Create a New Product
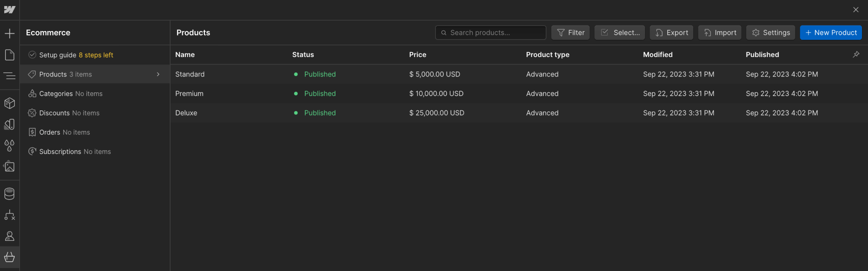The image size is (868, 271). click(831, 32)
